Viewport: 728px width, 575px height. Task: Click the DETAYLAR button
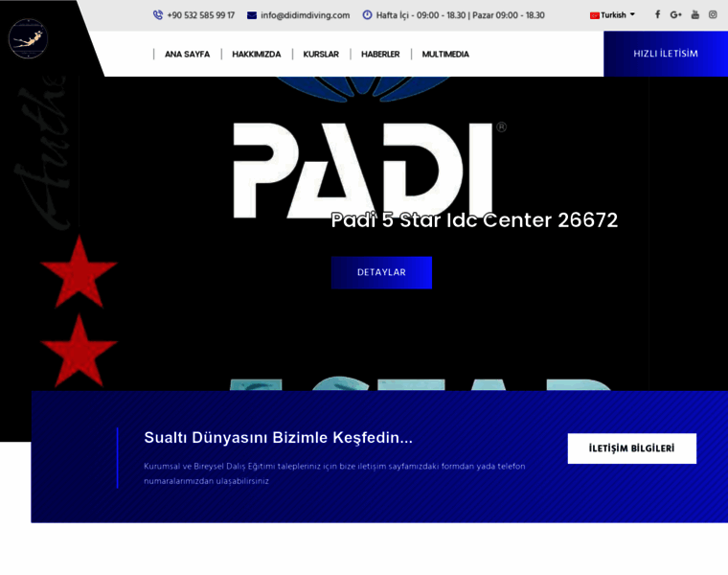pos(381,272)
